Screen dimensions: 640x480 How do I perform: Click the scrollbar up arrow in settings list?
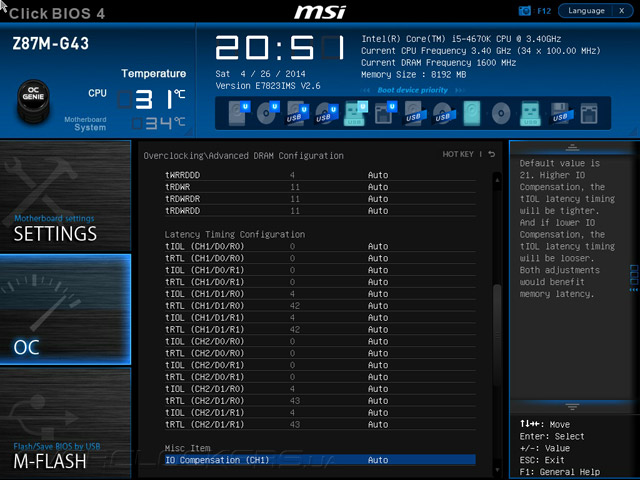click(497, 179)
